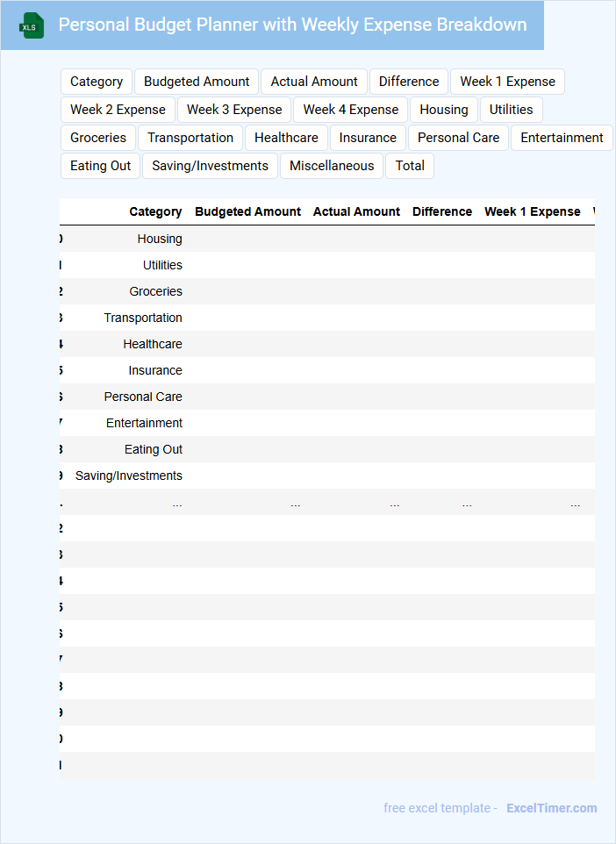Click the ellipsis under Week 1 Expense
This screenshot has height=844, width=616.
click(575, 504)
